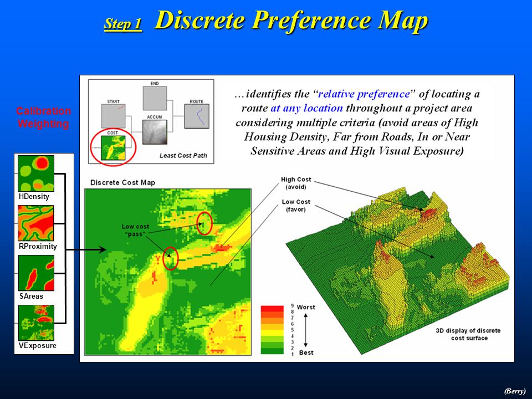
Task: Click the 'Worst' legend label
Action: 306,307
